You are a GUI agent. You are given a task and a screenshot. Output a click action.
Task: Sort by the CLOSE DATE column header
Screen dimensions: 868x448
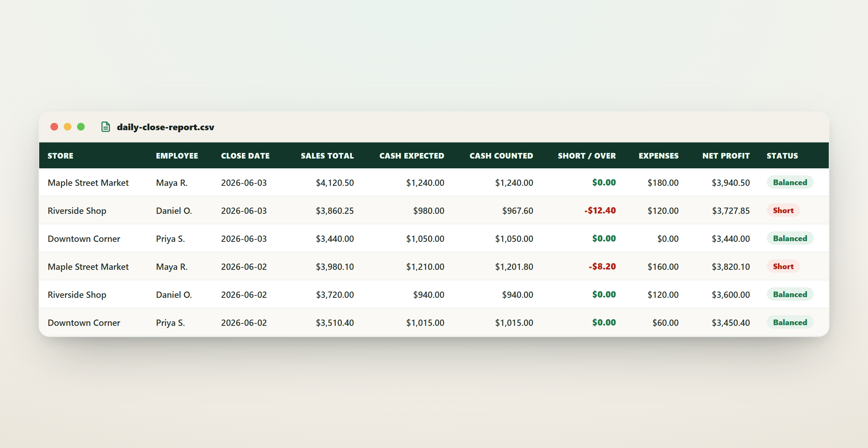245,156
